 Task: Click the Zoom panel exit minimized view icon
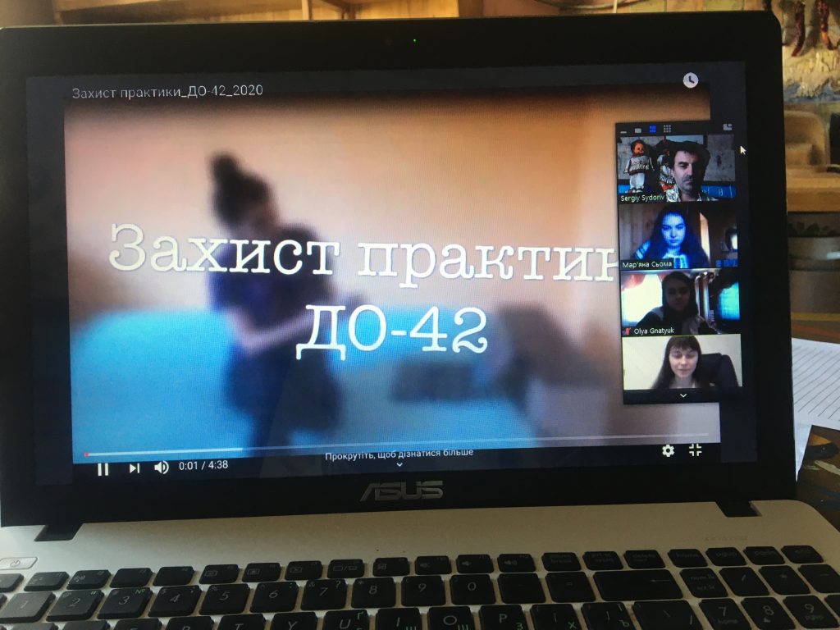[728, 127]
